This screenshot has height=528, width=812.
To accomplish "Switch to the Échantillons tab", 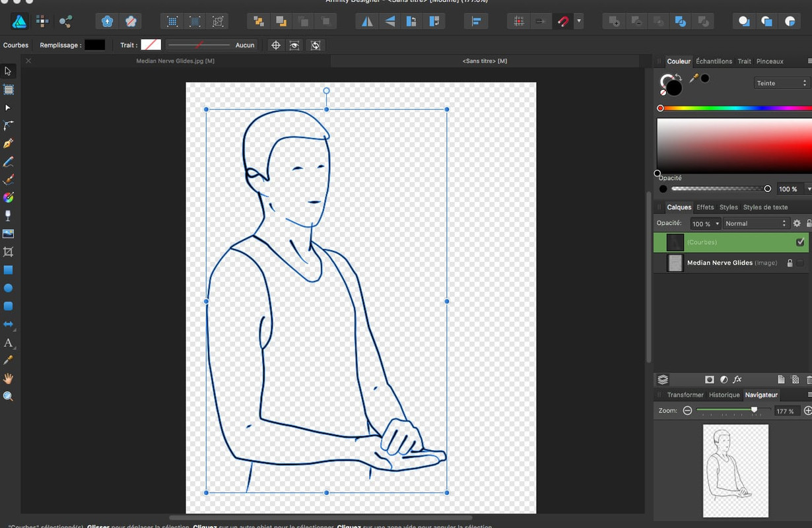I will click(714, 61).
